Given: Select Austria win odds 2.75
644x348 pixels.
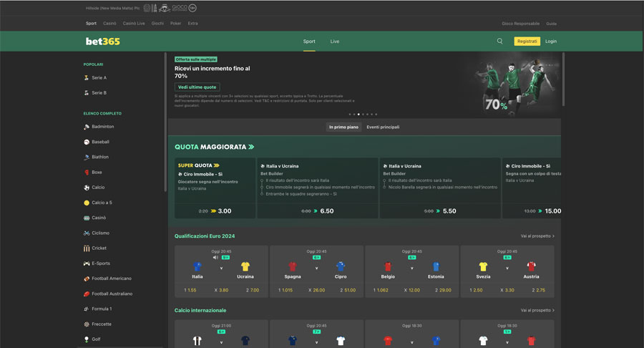Looking at the screenshot, I should tap(538, 290).
